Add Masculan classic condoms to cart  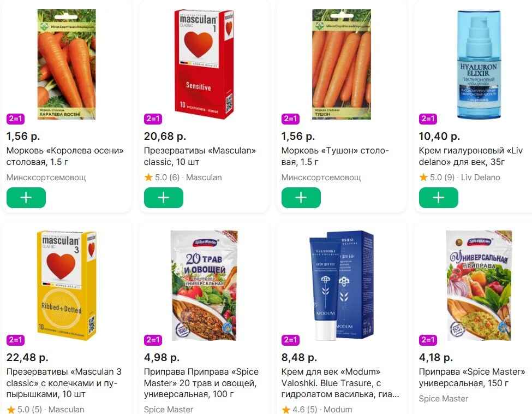[164, 198]
